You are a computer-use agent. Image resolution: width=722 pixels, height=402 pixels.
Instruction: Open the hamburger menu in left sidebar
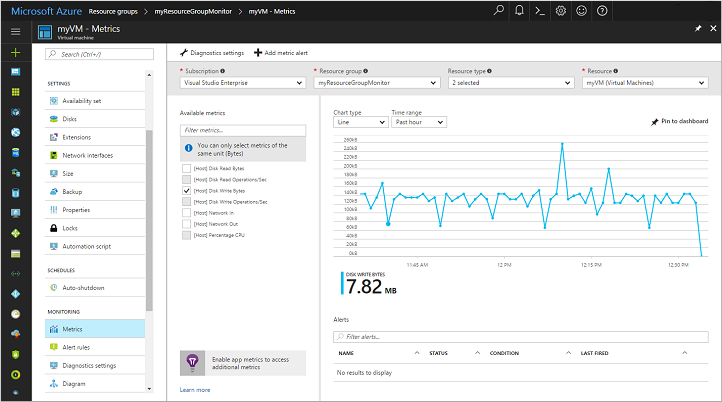[x=15, y=31]
